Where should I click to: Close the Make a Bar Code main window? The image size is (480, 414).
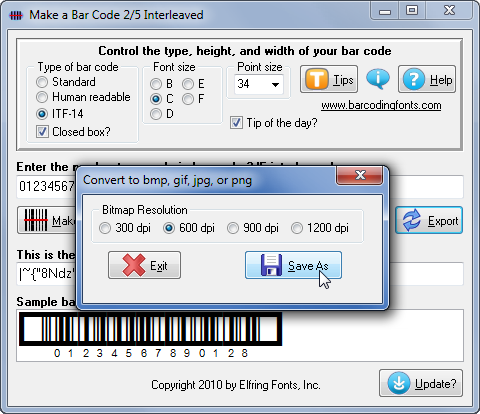[449, 11]
